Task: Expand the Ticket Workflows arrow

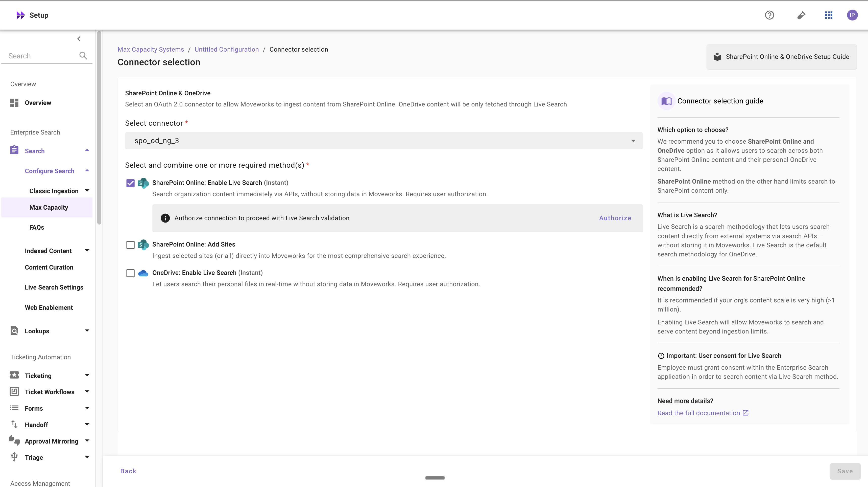Action: (x=87, y=392)
